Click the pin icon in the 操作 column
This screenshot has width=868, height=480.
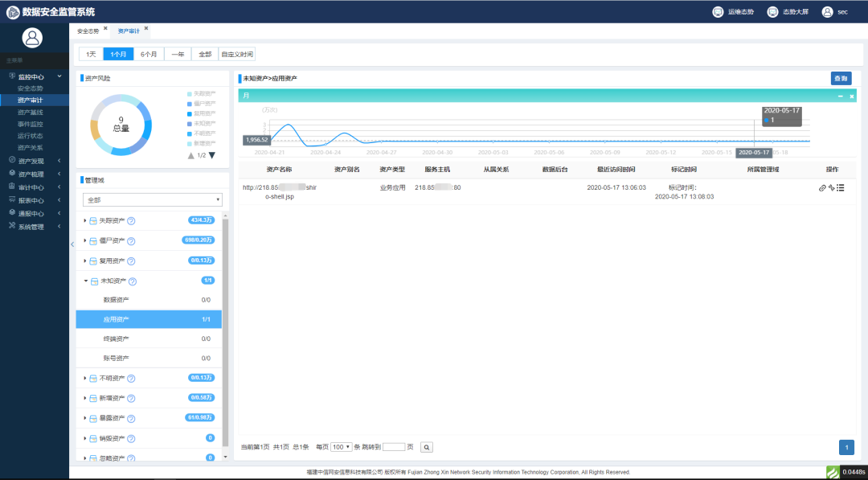832,188
